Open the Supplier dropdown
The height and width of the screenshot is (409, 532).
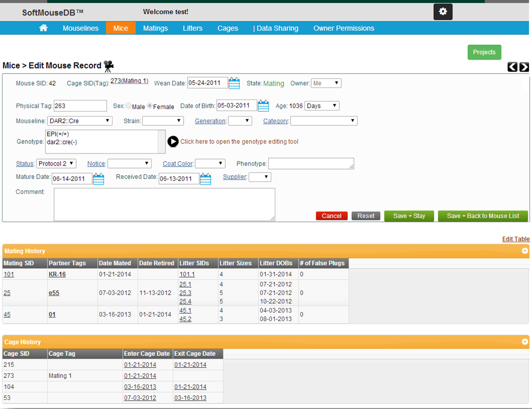[260, 176]
